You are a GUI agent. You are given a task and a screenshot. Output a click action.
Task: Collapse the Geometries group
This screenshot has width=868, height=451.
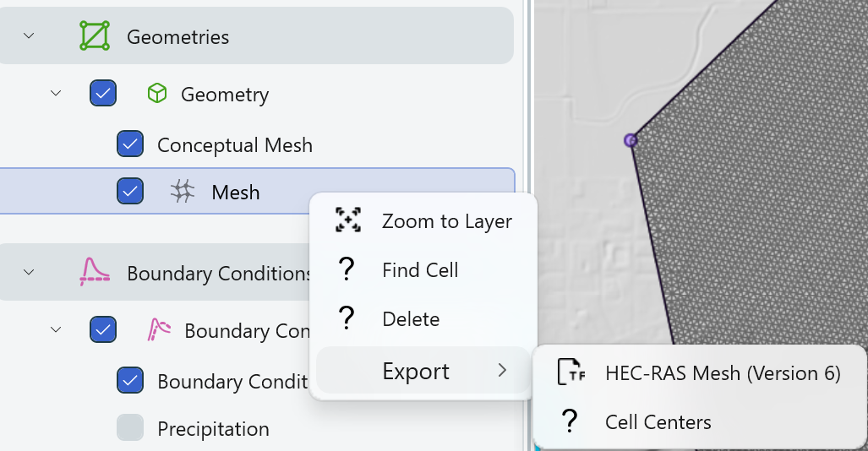[30, 36]
